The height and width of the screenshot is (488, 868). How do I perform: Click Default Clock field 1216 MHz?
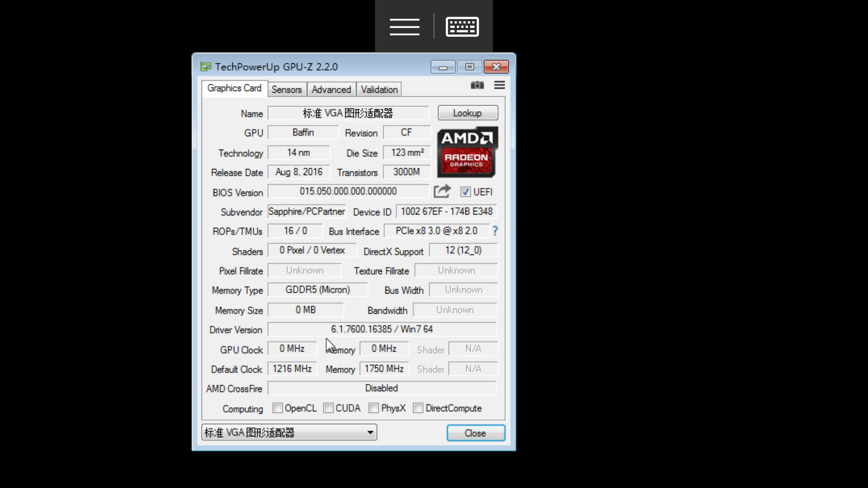pos(292,369)
